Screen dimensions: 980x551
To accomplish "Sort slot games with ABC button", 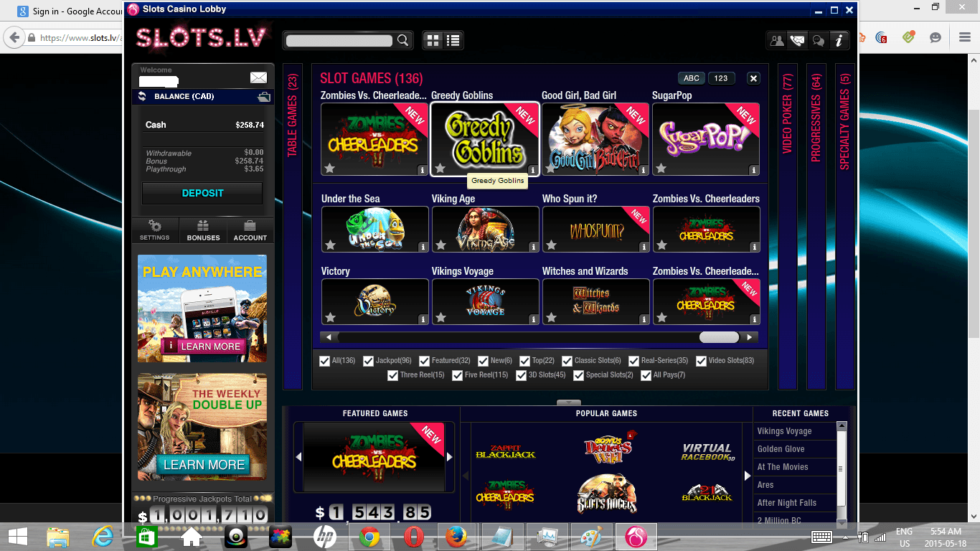I will (x=692, y=78).
